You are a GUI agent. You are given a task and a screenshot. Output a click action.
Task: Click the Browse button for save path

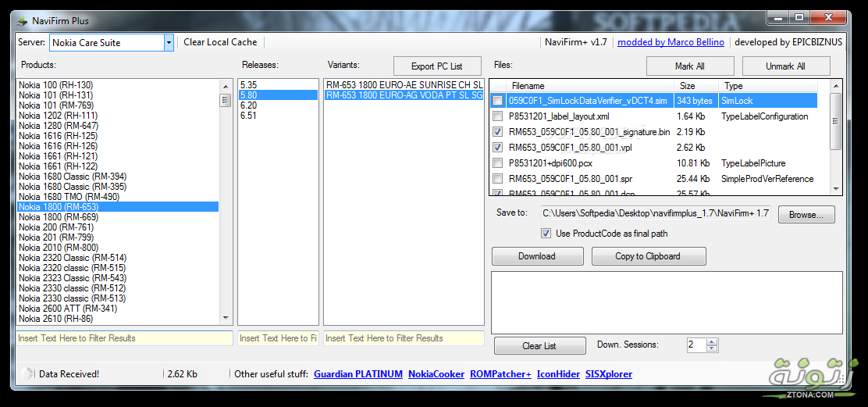pyautogui.click(x=806, y=214)
